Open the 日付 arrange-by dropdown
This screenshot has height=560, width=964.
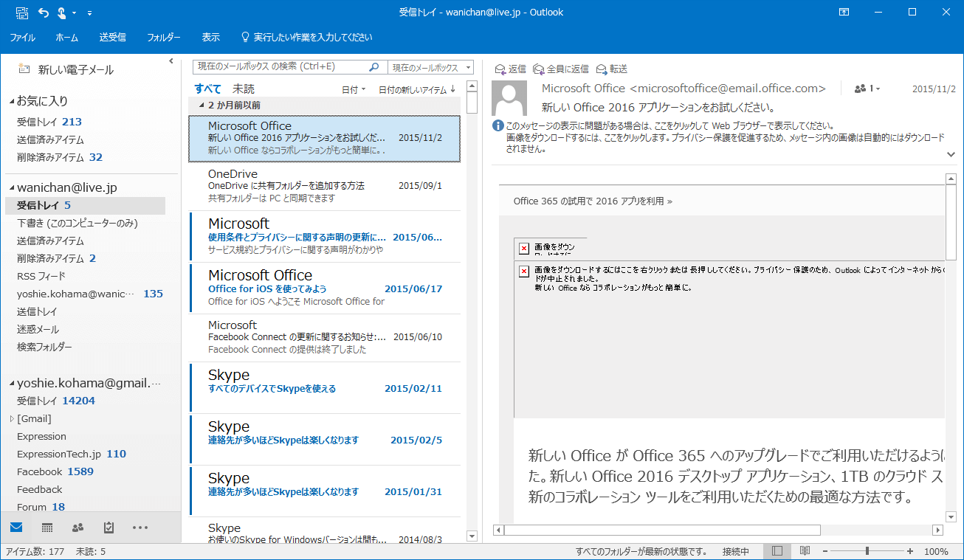[x=354, y=89]
